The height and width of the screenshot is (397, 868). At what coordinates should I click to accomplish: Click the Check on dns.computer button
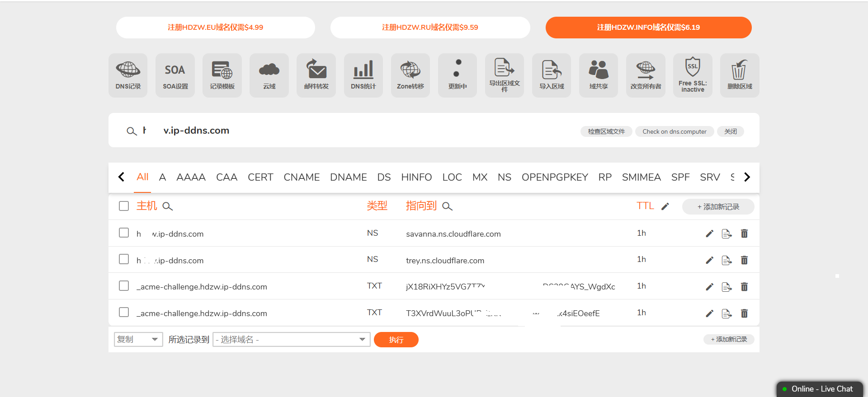[x=674, y=131]
